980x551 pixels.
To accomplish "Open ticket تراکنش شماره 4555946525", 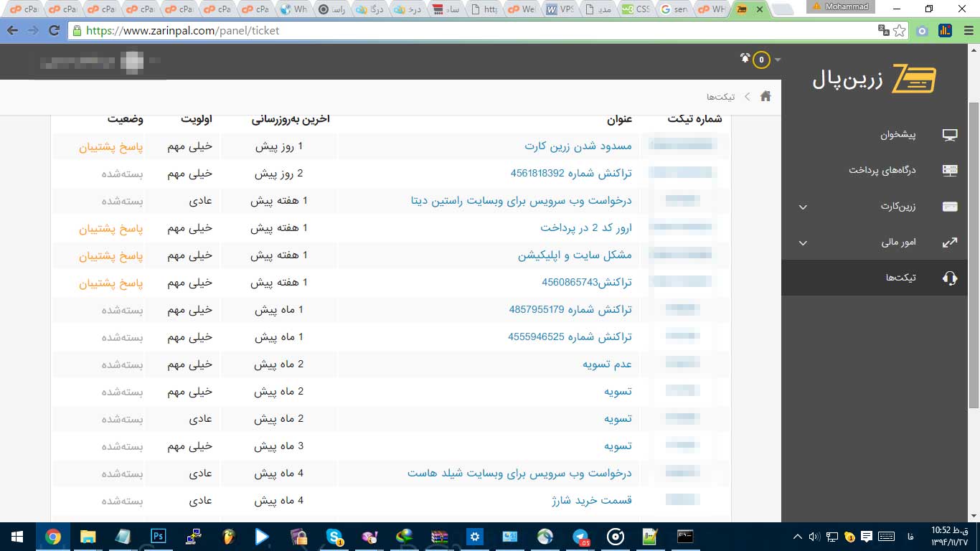I will [570, 336].
